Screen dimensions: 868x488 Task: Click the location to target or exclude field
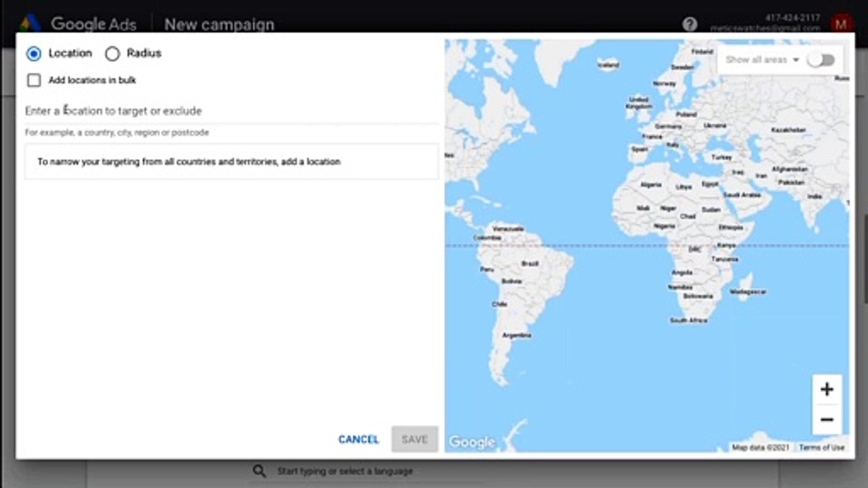(x=232, y=111)
